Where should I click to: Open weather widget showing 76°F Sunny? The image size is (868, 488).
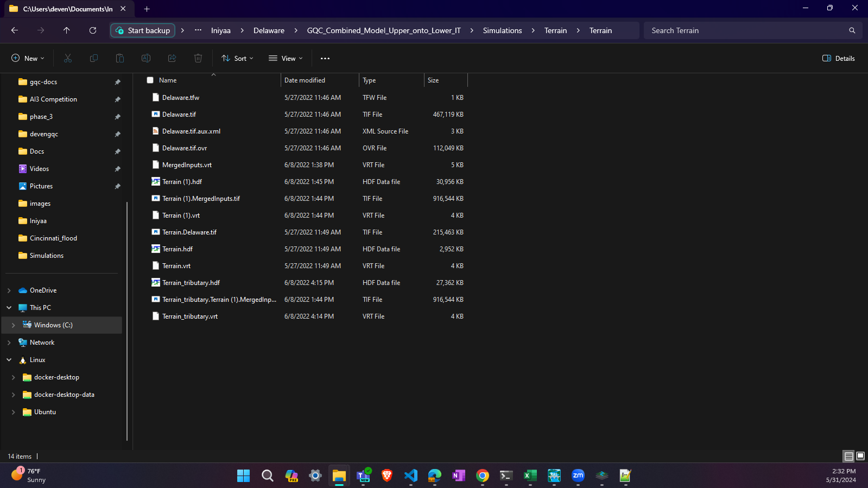coord(29,476)
